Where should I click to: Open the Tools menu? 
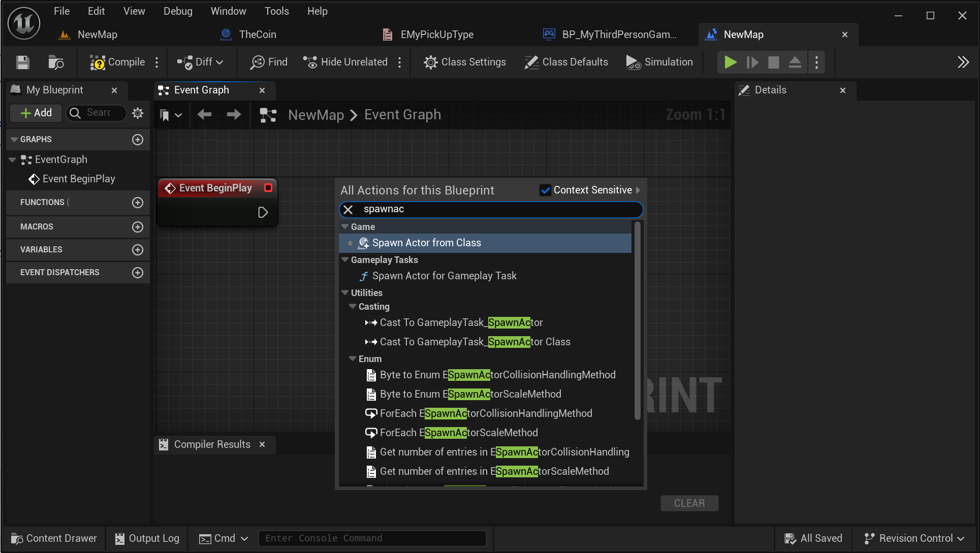pos(277,11)
